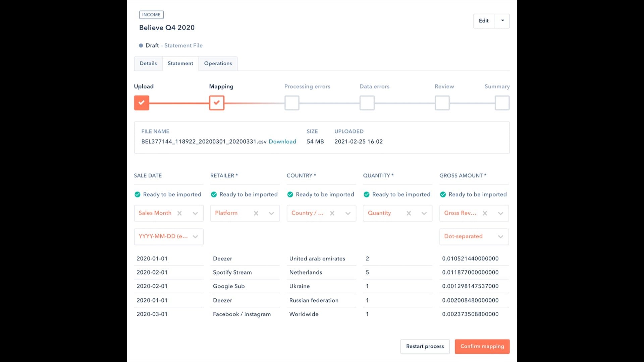
Task: Click the Data errors step box
Action: pyautogui.click(x=367, y=103)
